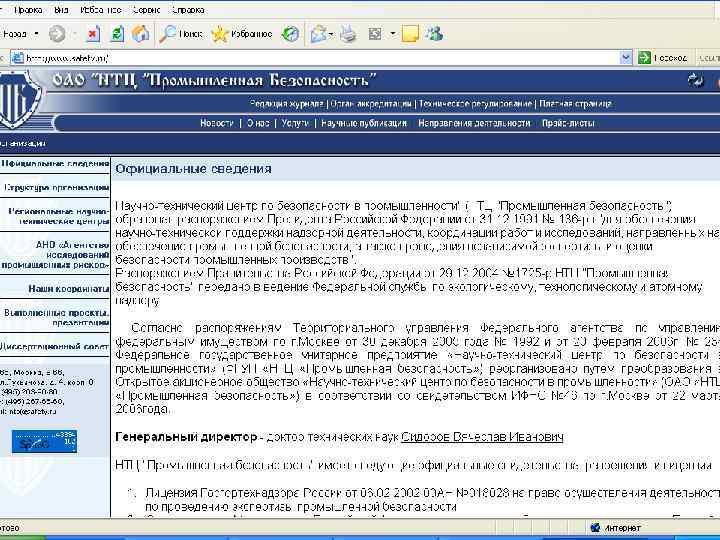This screenshot has height=540, width=720.
Task: Open the Услуги page
Action: [x=295, y=123]
